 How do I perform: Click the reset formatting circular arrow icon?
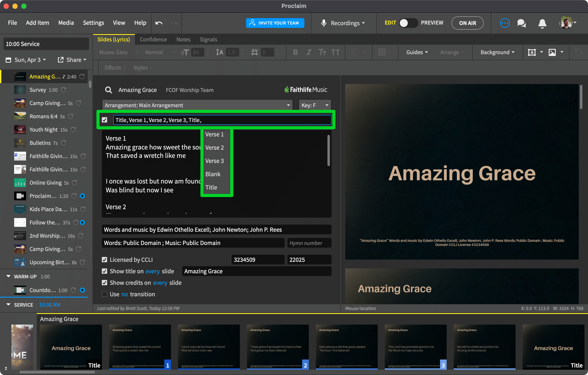pos(578,52)
